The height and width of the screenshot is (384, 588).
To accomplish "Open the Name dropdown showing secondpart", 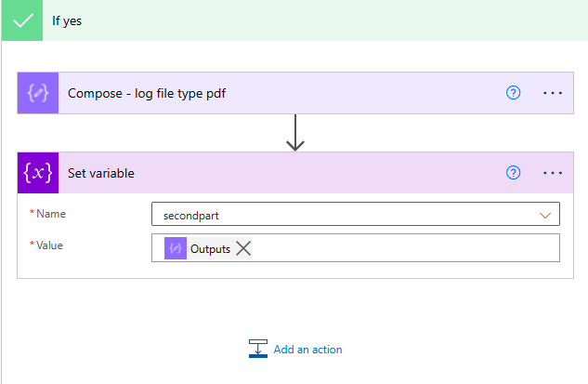I will (x=344, y=215).
